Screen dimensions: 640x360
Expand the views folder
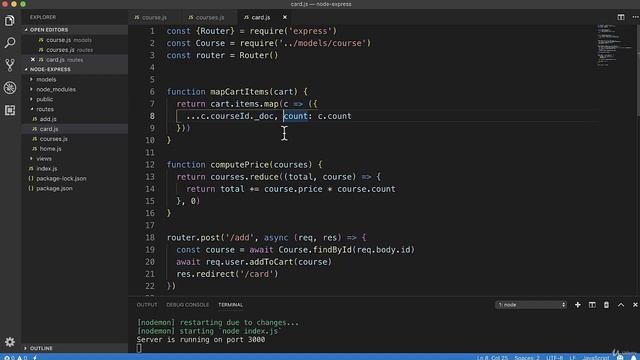click(x=44, y=159)
